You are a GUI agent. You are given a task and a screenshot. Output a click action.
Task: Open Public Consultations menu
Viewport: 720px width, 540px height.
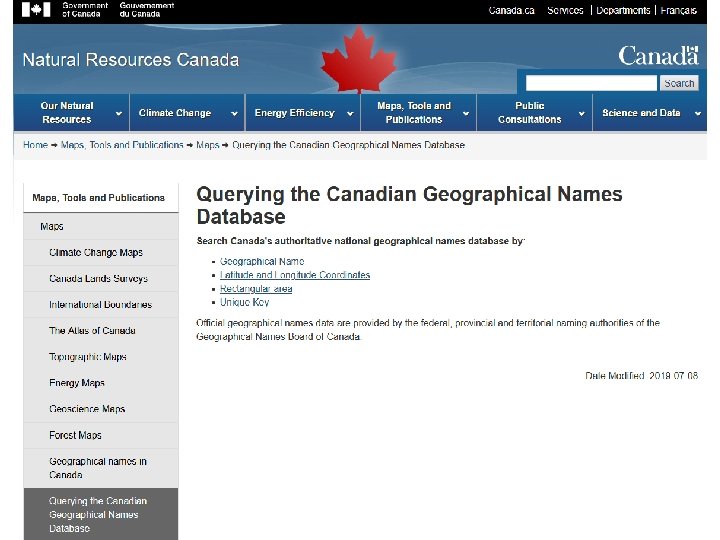click(x=534, y=112)
